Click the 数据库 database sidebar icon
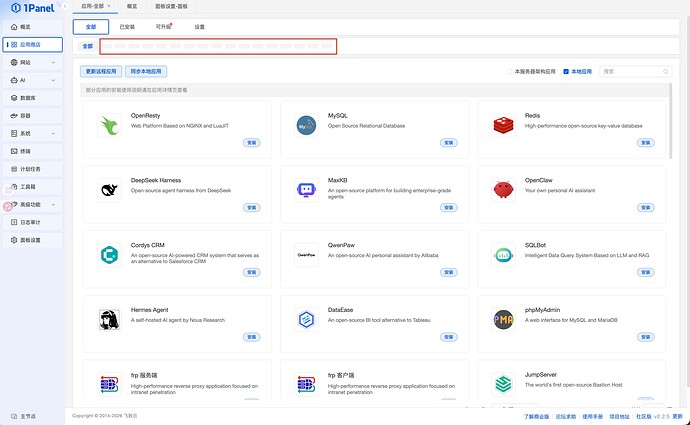Image resolution: width=690 pixels, height=425 pixels. 14,98
